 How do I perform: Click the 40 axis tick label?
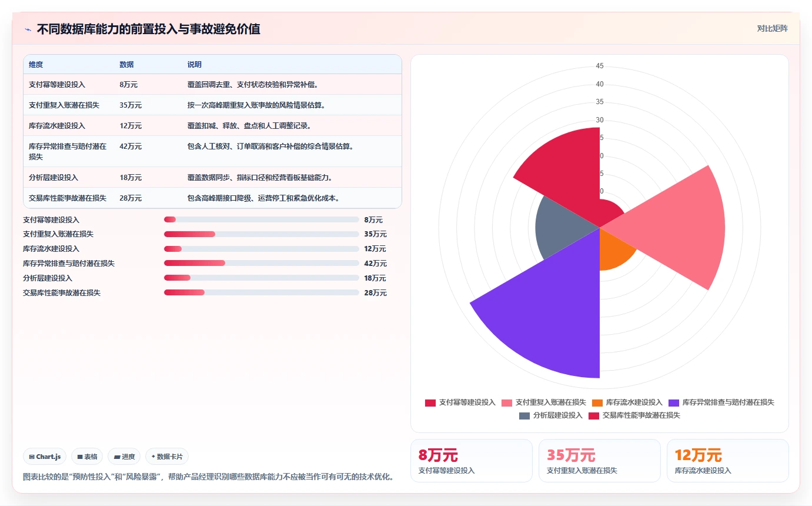tap(600, 84)
